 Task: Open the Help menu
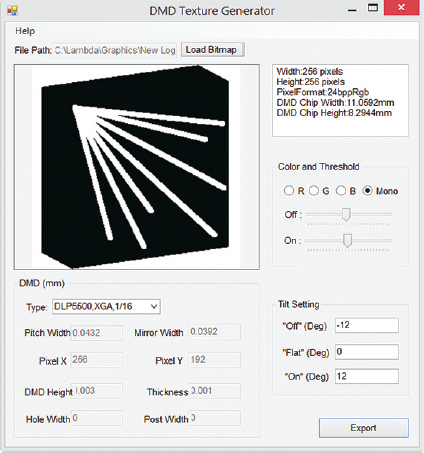pyautogui.click(x=25, y=31)
